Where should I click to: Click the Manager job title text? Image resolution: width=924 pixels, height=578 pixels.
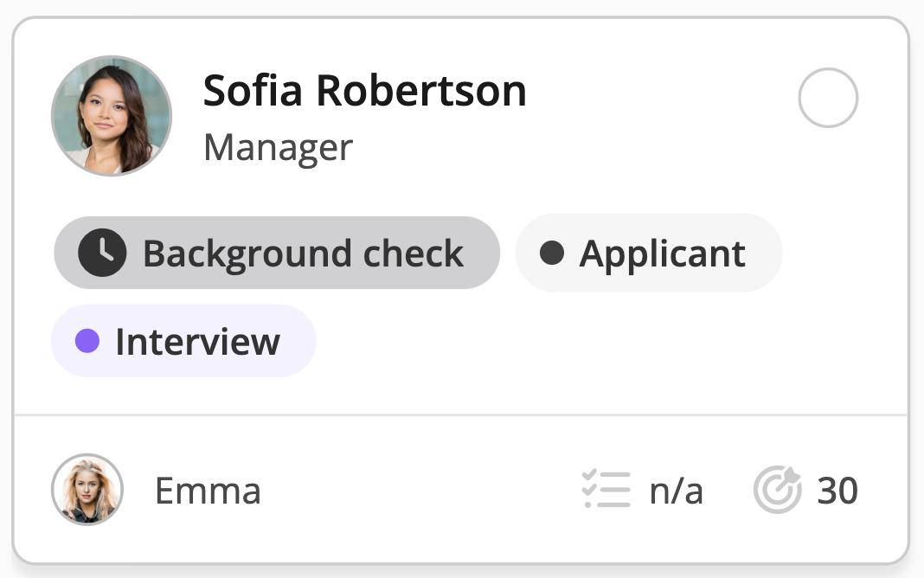278,148
